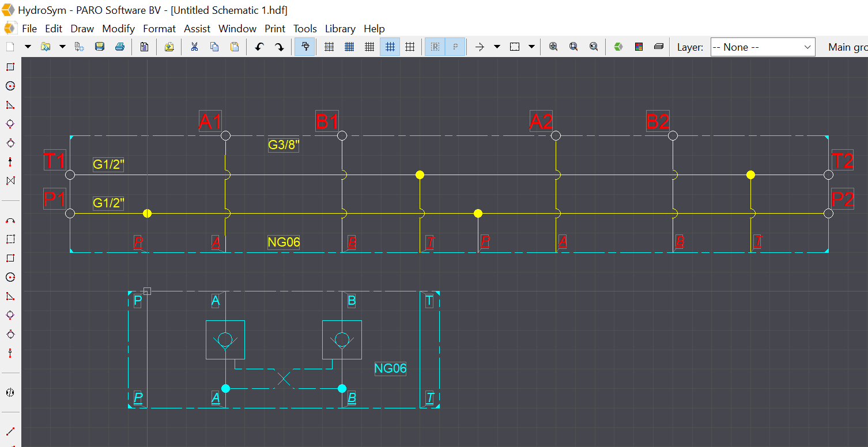The image size is (868, 447).
Task: Click the Zoom in magnifier icon
Action: tap(553, 47)
